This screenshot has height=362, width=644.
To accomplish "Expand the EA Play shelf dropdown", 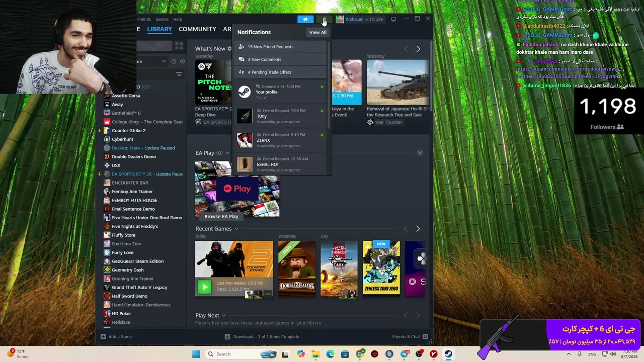I will pos(227,153).
